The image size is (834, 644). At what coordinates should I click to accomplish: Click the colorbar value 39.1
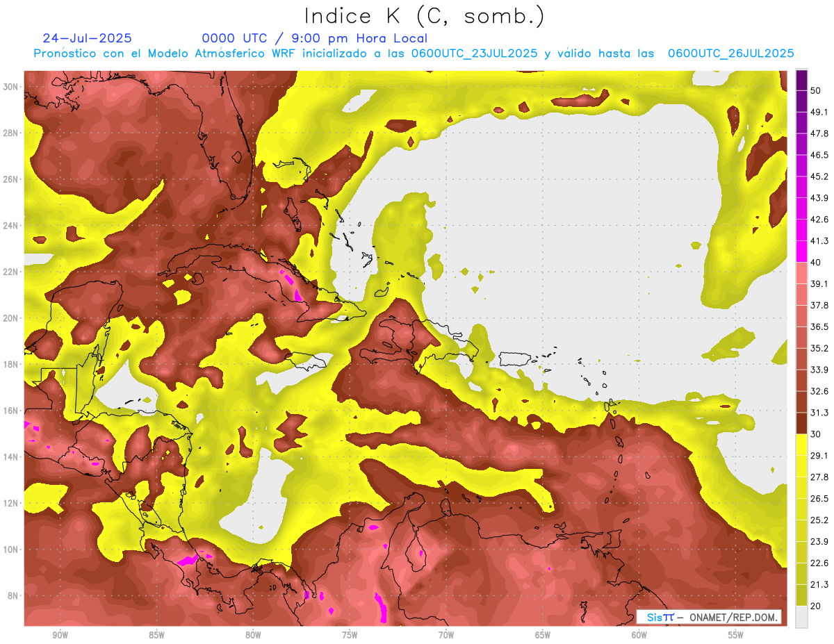click(819, 284)
